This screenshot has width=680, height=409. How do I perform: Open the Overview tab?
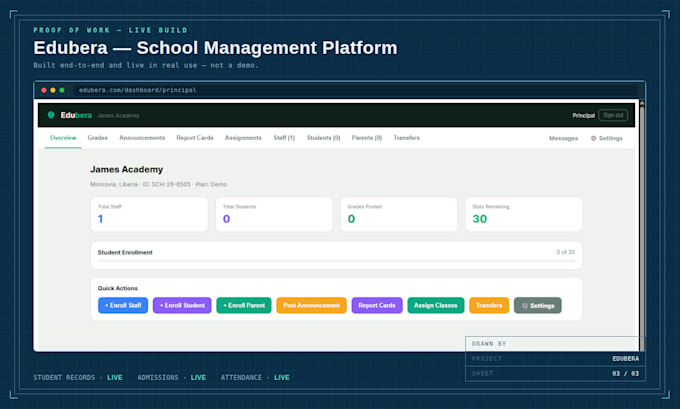[x=63, y=138]
